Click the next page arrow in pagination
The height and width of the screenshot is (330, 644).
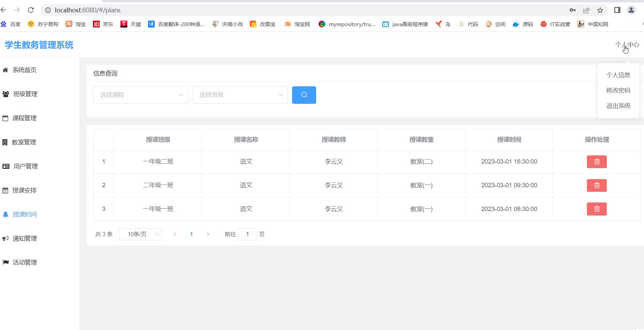(x=208, y=234)
